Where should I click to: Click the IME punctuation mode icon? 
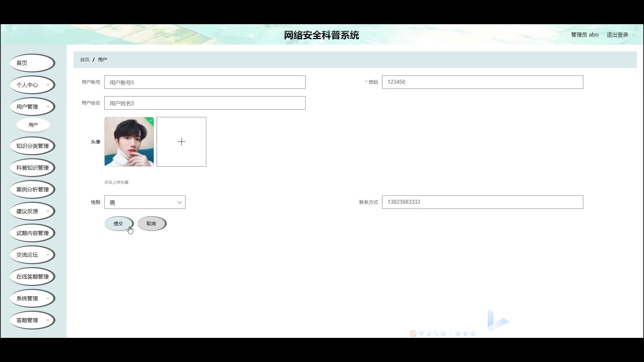click(436, 334)
